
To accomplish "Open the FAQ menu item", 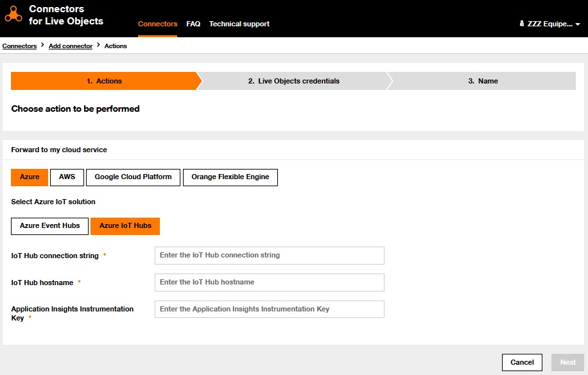I will pos(193,24).
